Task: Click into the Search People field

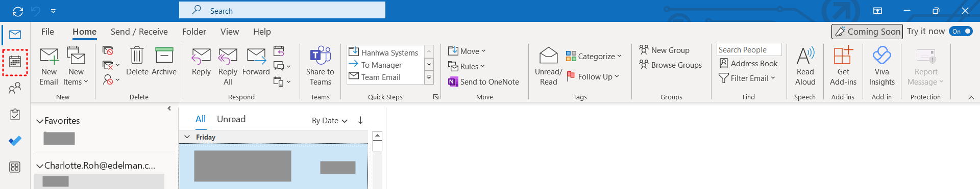Action: click(749, 49)
